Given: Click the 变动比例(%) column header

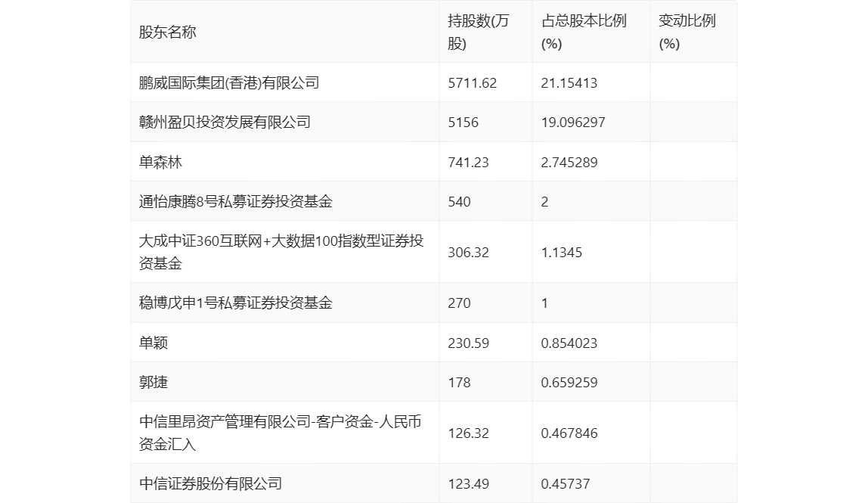Looking at the screenshot, I should click(x=687, y=32).
